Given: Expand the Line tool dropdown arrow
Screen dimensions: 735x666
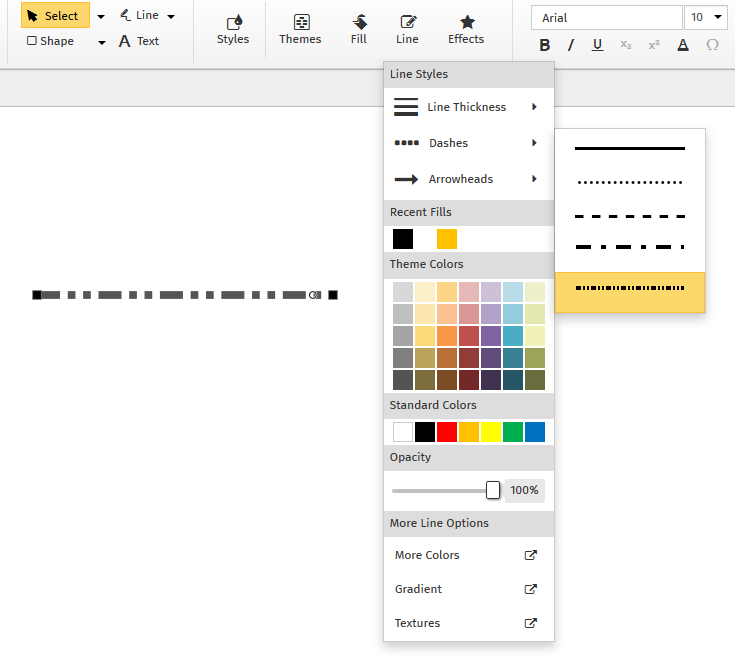Looking at the screenshot, I should tap(171, 16).
